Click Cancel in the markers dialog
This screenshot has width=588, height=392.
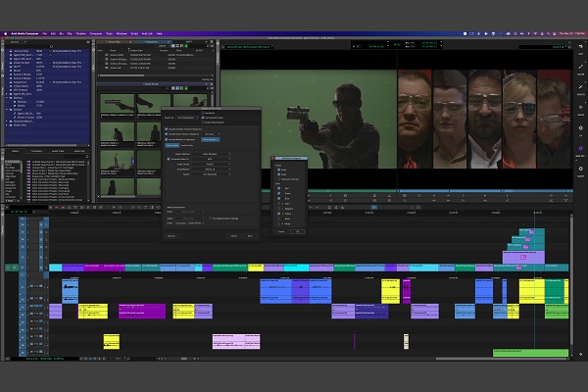coord(281,231)
